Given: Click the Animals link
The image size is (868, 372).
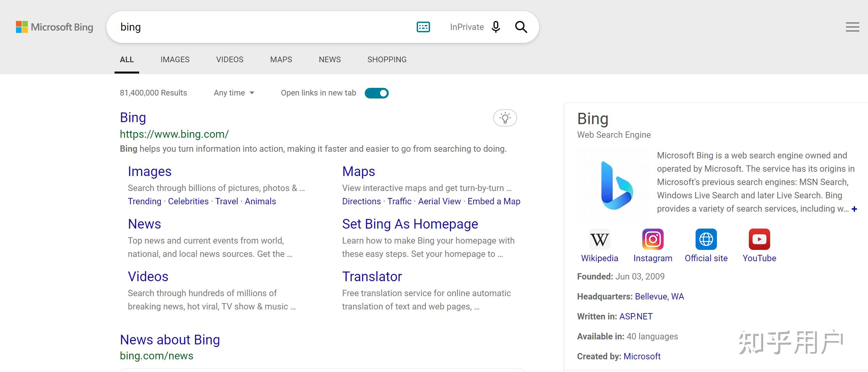Looking at the screenshot, I should pyautogui.click(x=260, y=202).
